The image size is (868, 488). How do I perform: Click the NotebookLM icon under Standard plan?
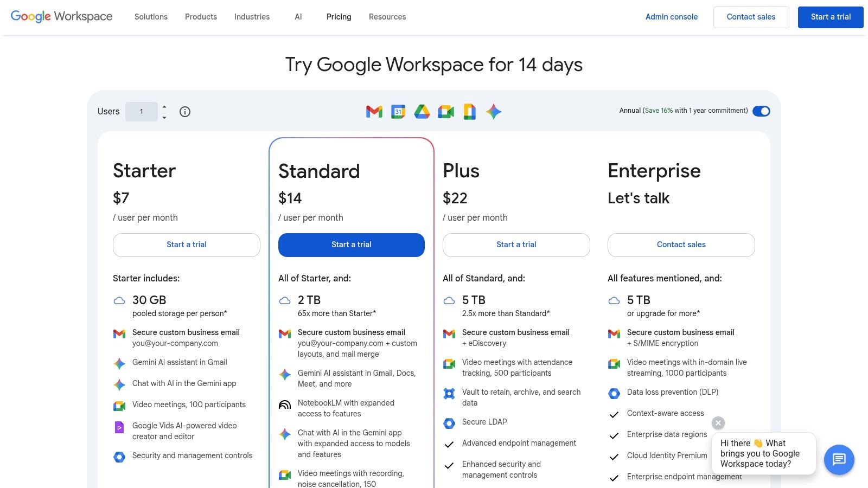[284, 405]
